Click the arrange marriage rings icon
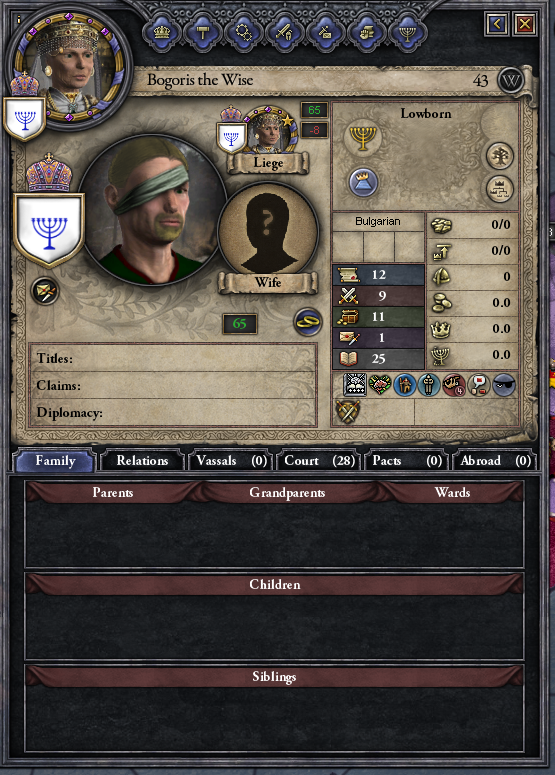The width and height of the screenshot is (555, 775). (307, 322)
